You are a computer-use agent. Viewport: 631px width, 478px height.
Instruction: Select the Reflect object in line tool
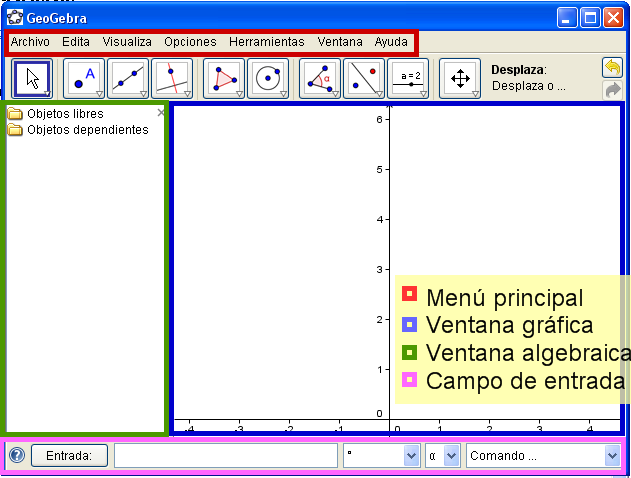pyautogui.click(x=364, y=78)
